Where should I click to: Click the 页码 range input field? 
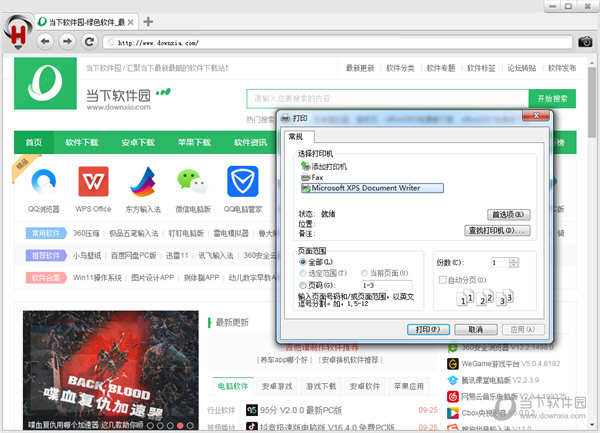pyautogui.click(x=387, y=285)
